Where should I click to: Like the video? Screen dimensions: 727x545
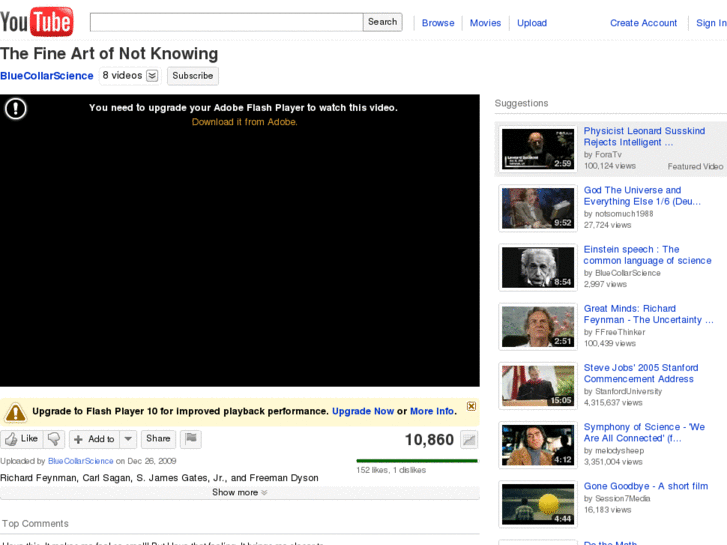click(x=22, y=439)
